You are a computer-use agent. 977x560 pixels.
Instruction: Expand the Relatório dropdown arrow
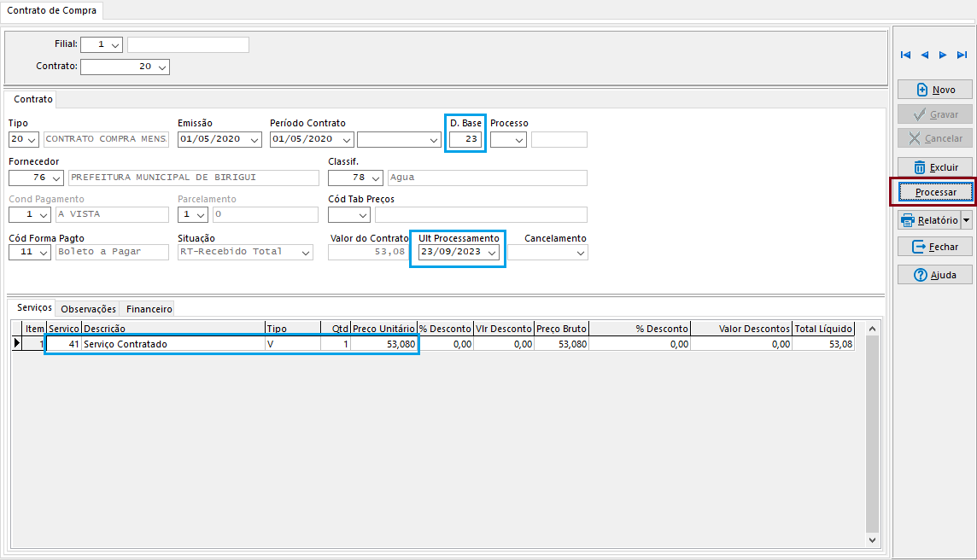click(966, 220)
